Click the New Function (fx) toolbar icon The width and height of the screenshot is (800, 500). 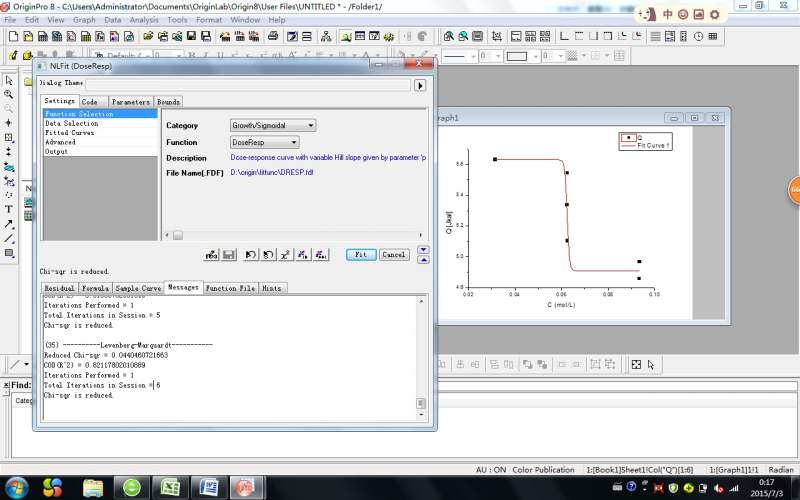pos(100,36)
